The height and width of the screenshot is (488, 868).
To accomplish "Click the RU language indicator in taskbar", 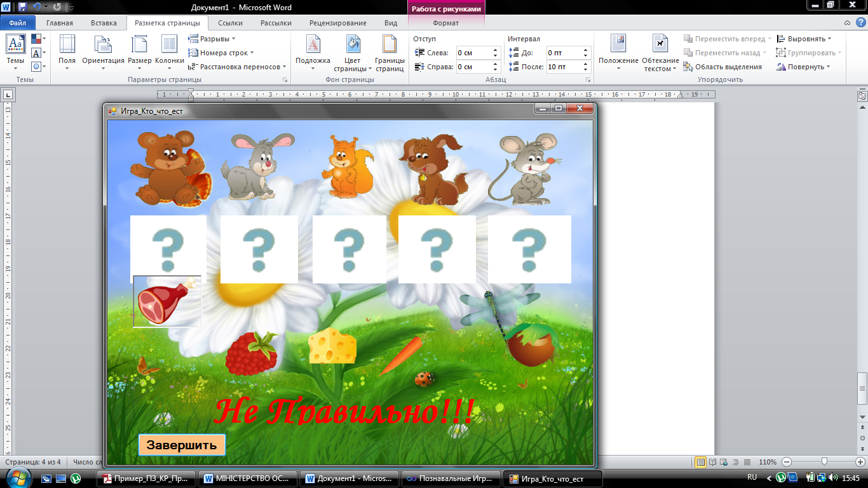I will tap(752, 477).
